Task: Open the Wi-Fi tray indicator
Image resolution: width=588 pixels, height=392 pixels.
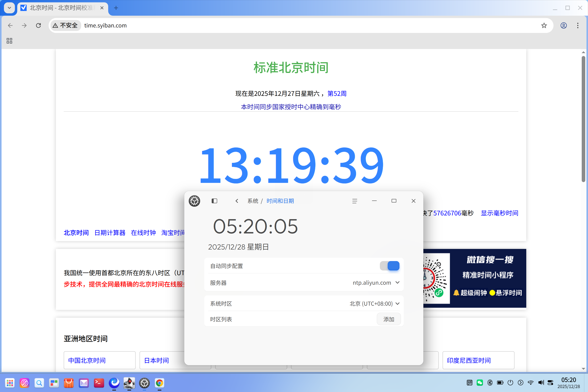Action: coord(531,383)
